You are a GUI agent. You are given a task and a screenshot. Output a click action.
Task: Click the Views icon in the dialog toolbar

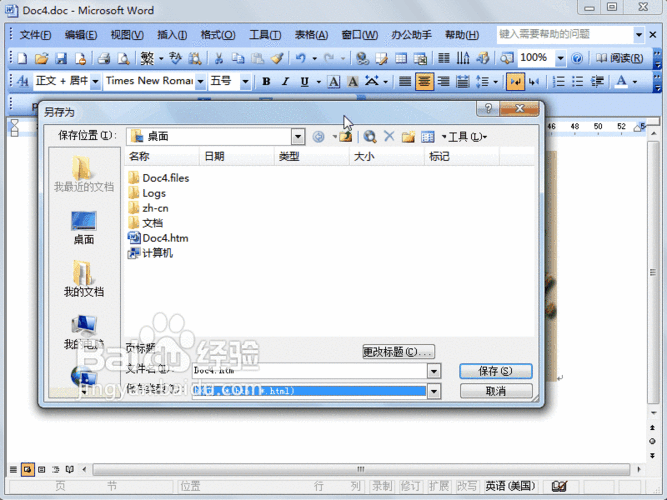[x=427, y=136]
